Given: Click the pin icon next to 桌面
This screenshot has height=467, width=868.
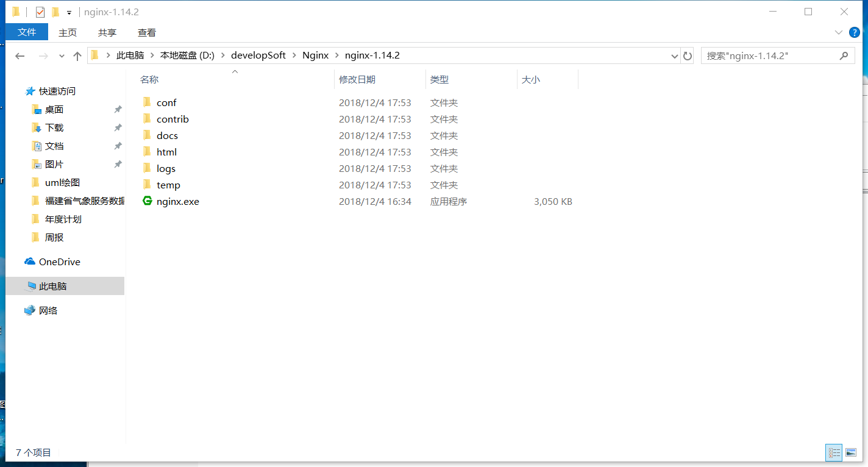Looking at the screenshot, I should pos(118,109).
